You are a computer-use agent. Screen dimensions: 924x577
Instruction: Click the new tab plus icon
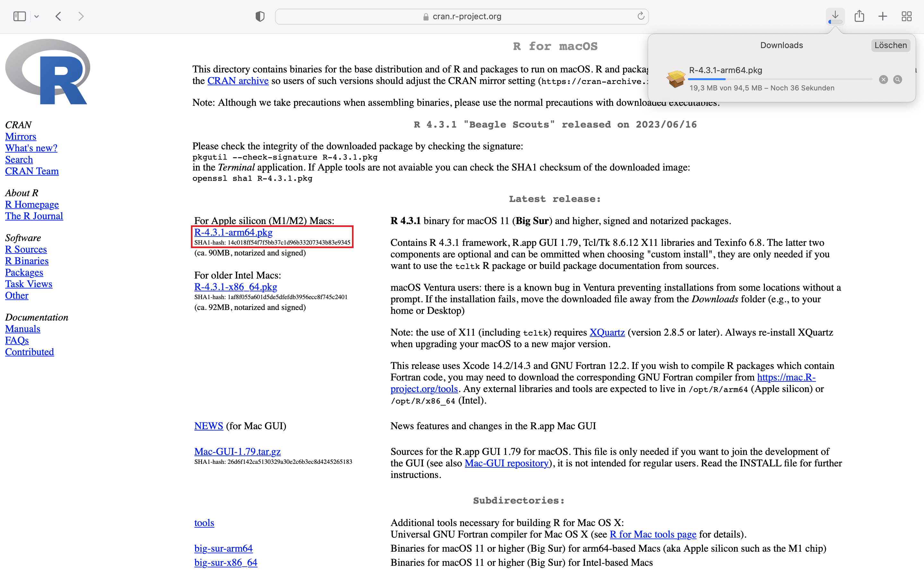(x=883, y=15)
